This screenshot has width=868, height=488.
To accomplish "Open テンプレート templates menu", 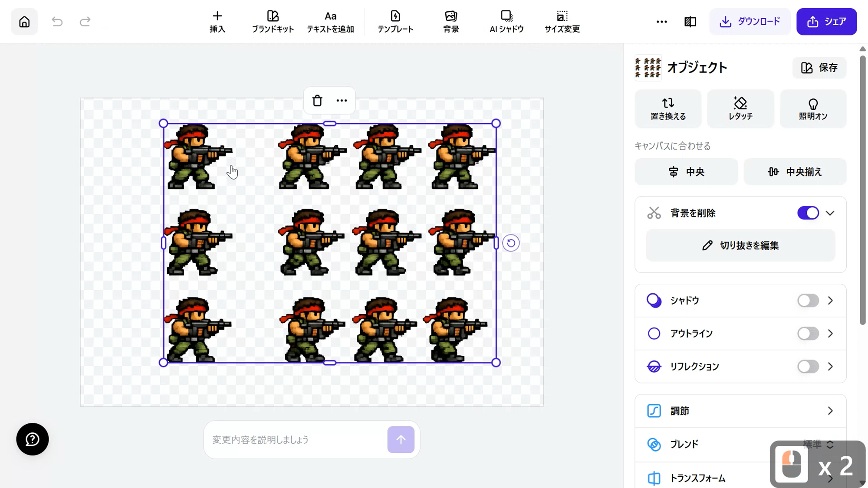I will pos(395,22).
